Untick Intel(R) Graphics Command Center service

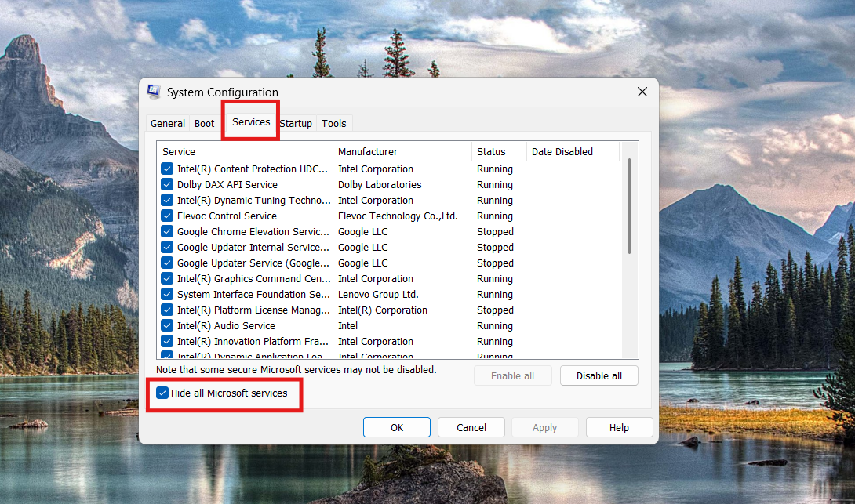(x=166, y=278)
